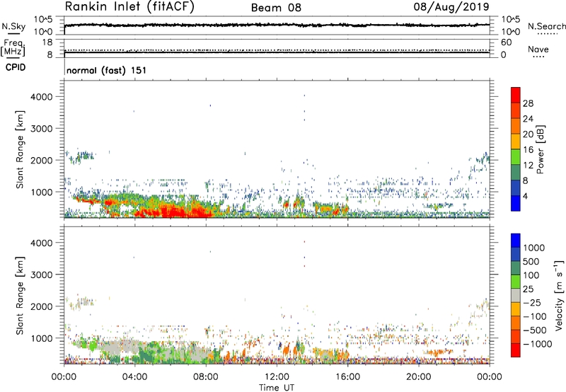Click '-25' tick on Velocity colorbar
The width and height of the screenshot is (566, 392).
pyautogui.click(x=533, y=303)
